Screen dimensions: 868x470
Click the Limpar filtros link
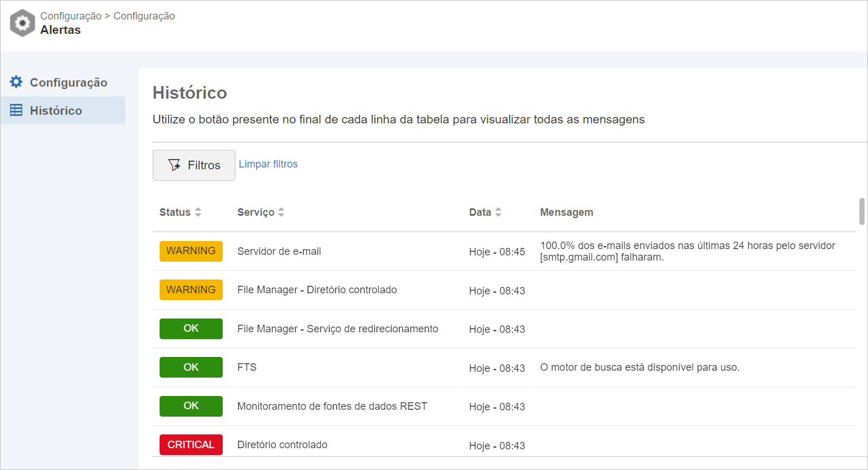[x=268, y=164]
